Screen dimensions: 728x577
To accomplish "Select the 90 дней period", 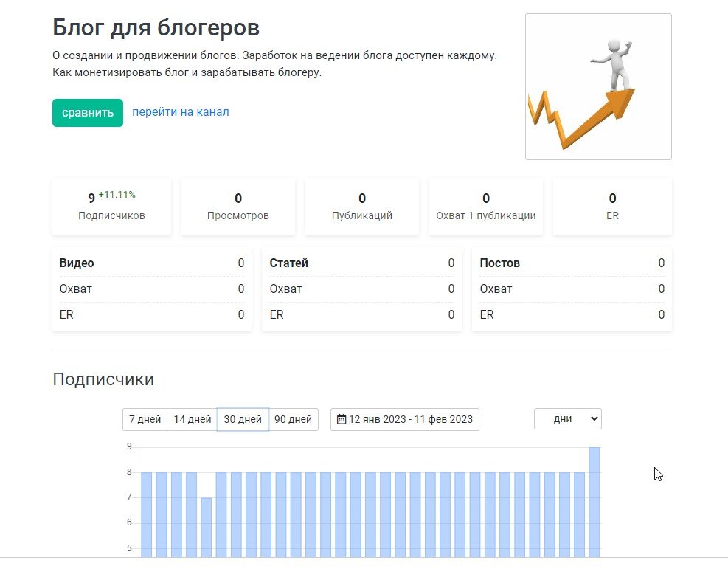I will coord(293,419).
